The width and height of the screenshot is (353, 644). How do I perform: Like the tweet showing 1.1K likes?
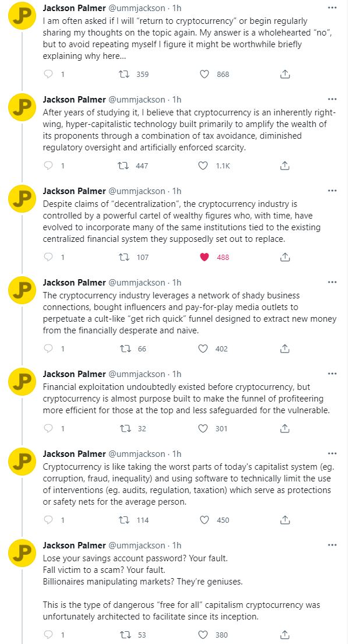click(x=204, y=166)
